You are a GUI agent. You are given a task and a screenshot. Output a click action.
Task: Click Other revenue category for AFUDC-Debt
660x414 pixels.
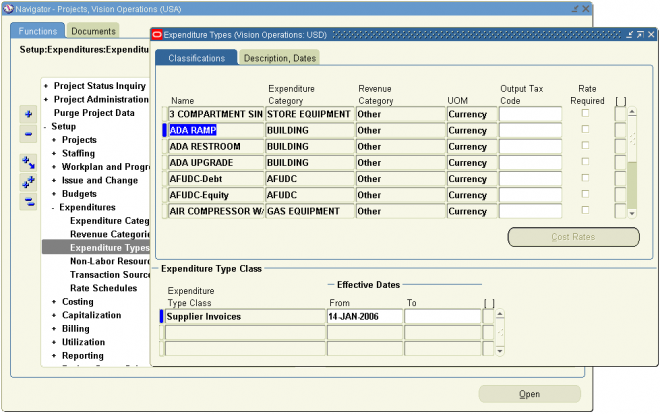point(400,179)
